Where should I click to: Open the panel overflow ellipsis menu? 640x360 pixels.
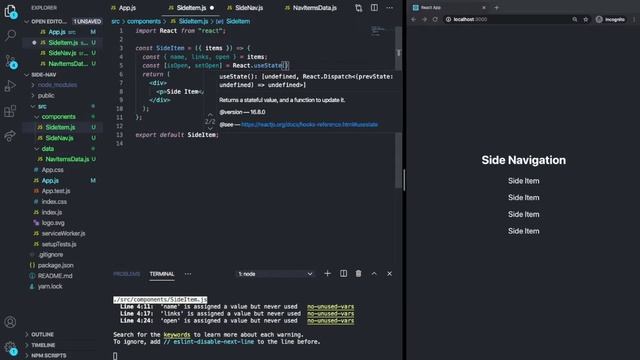click(188, 274)
